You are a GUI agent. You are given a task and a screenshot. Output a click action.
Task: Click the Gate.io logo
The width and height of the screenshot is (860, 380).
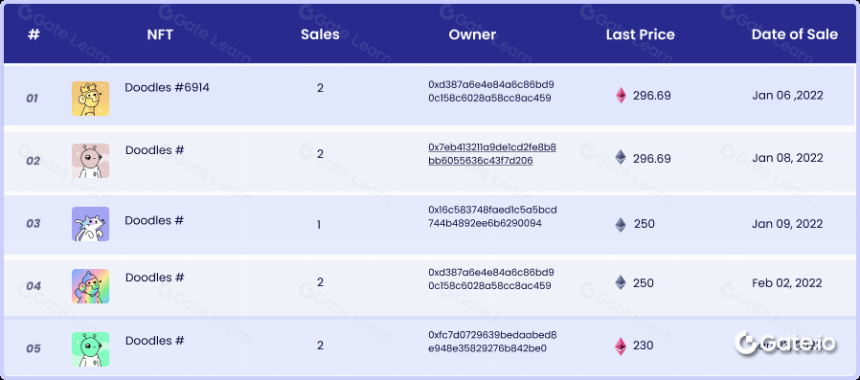[785, 343]
